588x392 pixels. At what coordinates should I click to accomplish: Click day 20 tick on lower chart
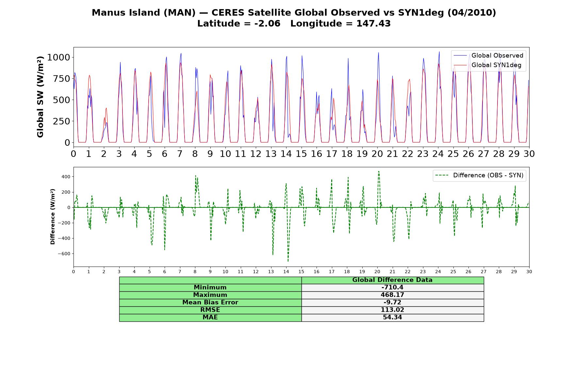pos(377,271)
